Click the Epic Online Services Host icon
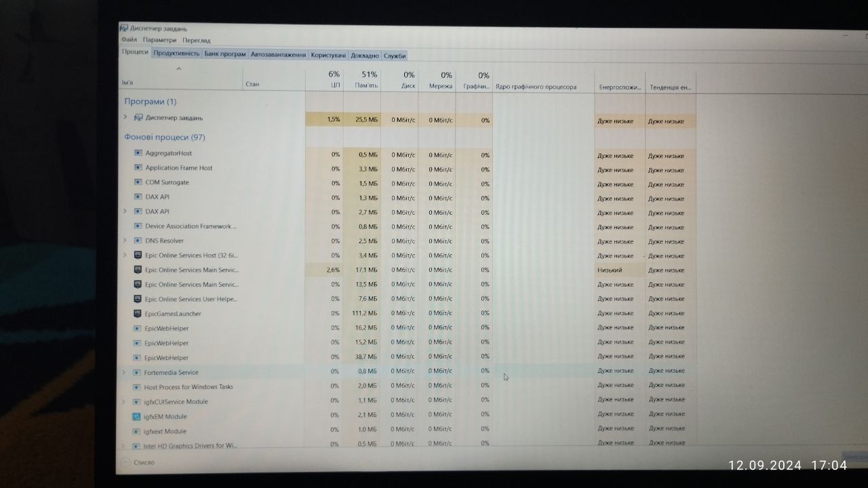The width and height of the screenshot is (868, 488). click(x=138, y=255)
